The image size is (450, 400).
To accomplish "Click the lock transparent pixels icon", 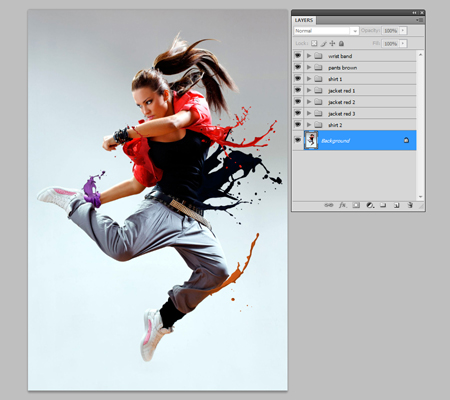I will [314, 43].
